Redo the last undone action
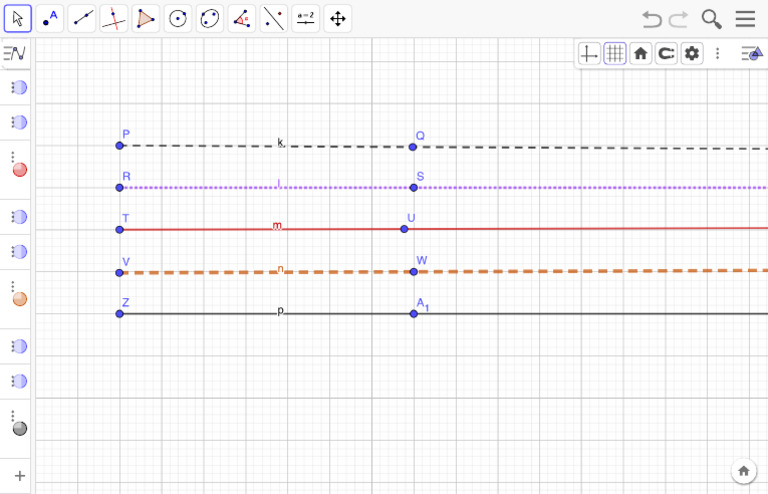 point(679,19)
